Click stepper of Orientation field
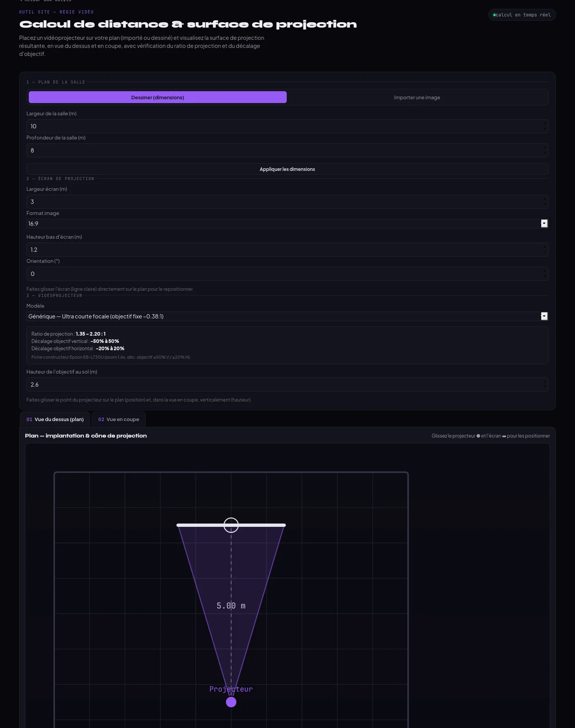Screen dimensions: 575x728 (x=545, y=274)
